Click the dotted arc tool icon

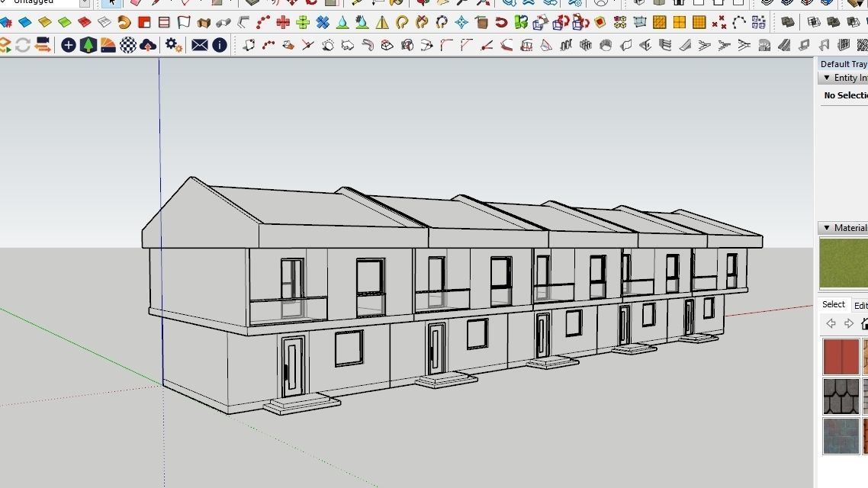pos(739,22)
